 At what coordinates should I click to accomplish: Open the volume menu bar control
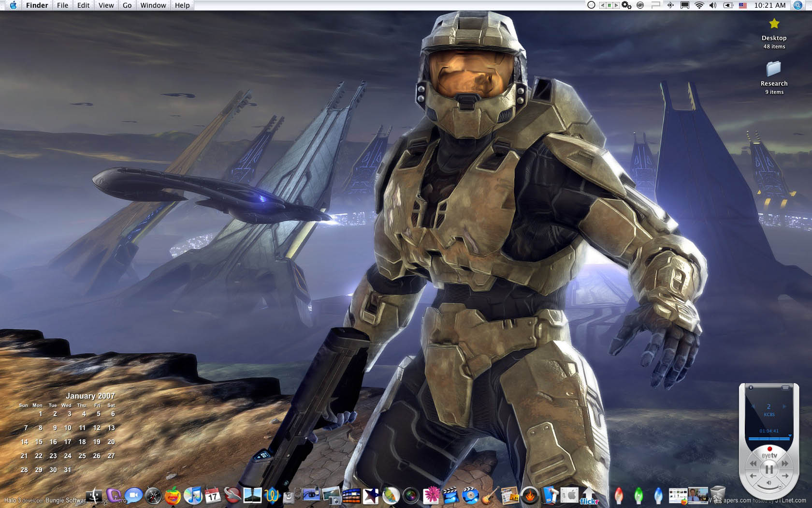713,5
